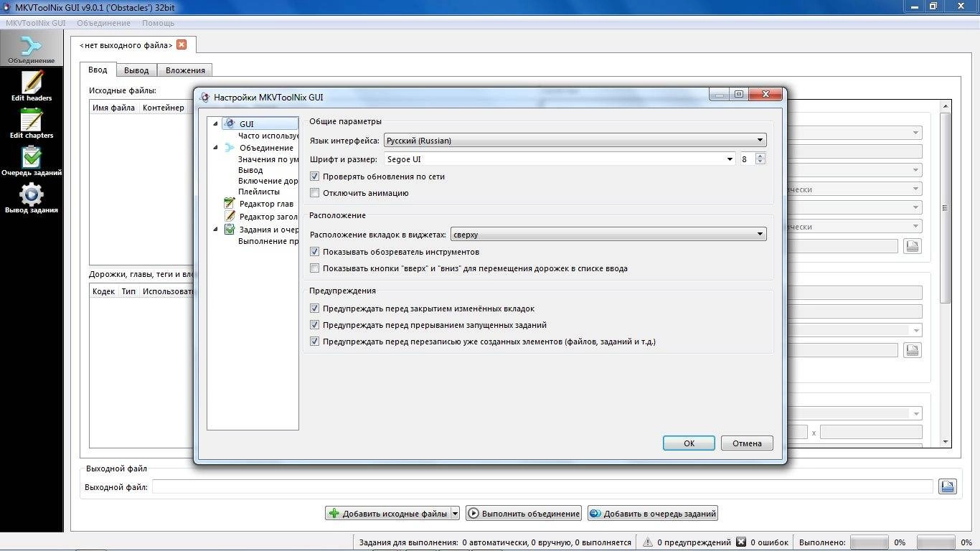Switch to the Вложения tab
The image size is (980, 551).
(x=185, y=70)
